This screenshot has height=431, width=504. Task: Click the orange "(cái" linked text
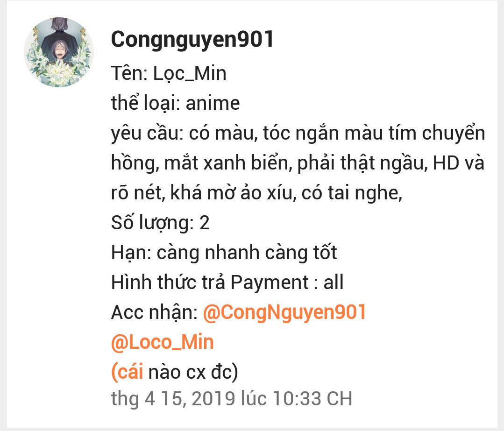127,372
